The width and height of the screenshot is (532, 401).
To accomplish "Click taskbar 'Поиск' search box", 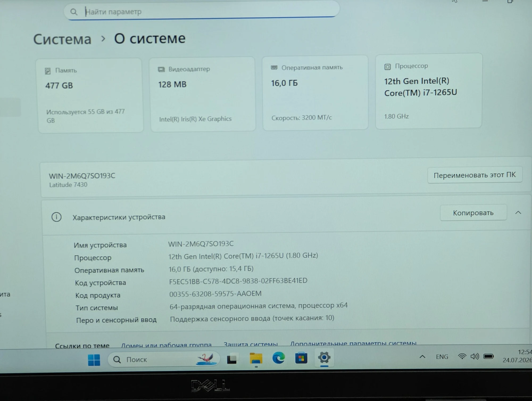I will click(164, 359).
